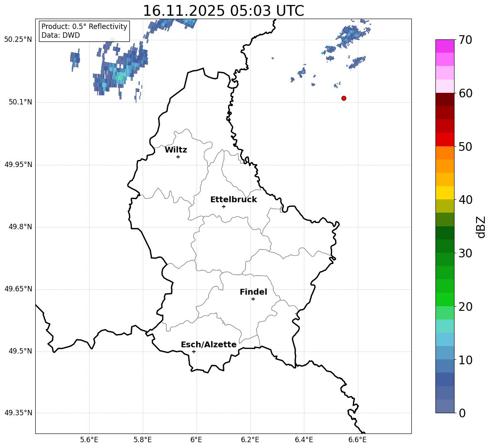Pick the bright red colorbar segment above 50
Viewport: 491px width, 448px height.
coord(445,140)
